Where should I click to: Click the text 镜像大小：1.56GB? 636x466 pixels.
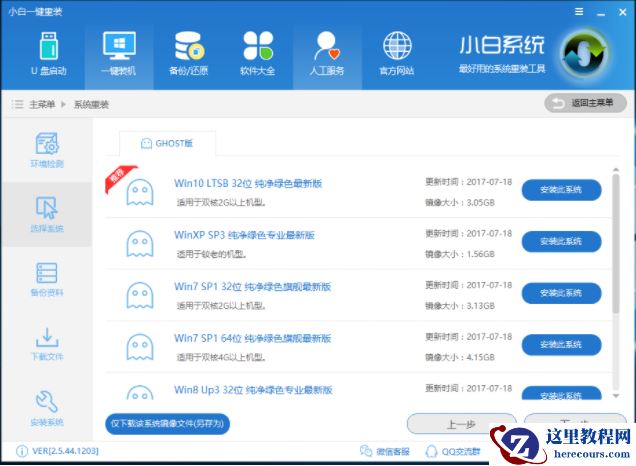[x=460, y=254]
